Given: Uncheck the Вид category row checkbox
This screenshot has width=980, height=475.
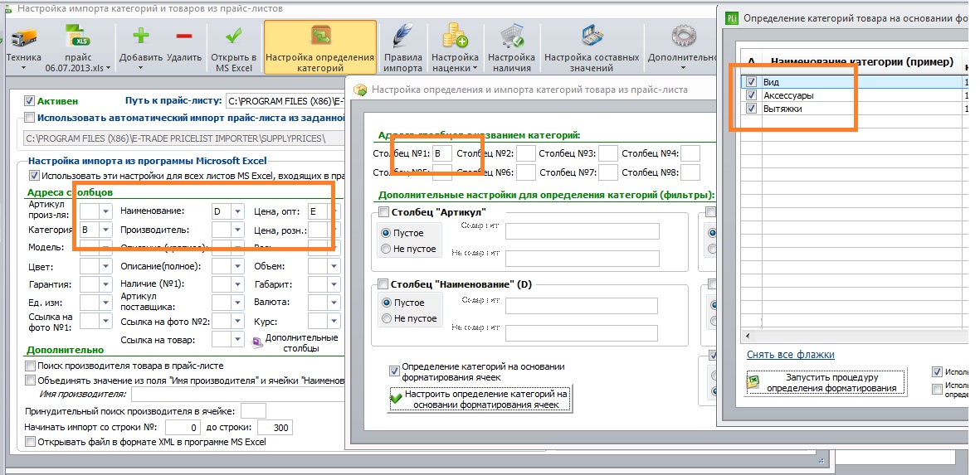Looking at the screenshot, I should pyautogui.click(x=751, y=82).
